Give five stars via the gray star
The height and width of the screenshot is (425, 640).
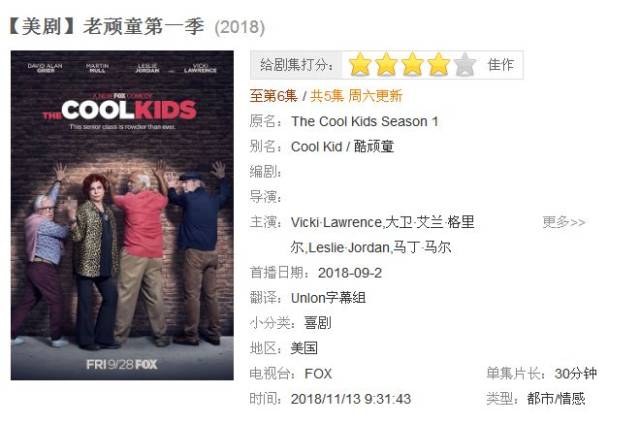(465, 65)
